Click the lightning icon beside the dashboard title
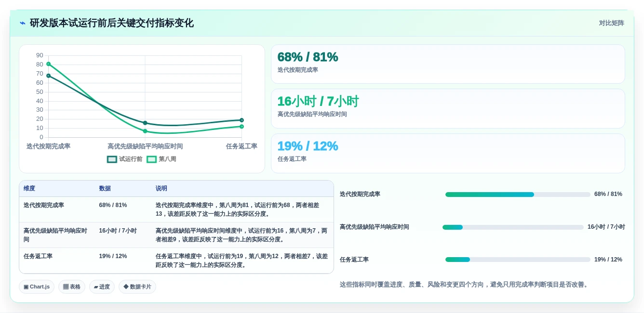The image size is (644, 313). click(x=23, y=23)
